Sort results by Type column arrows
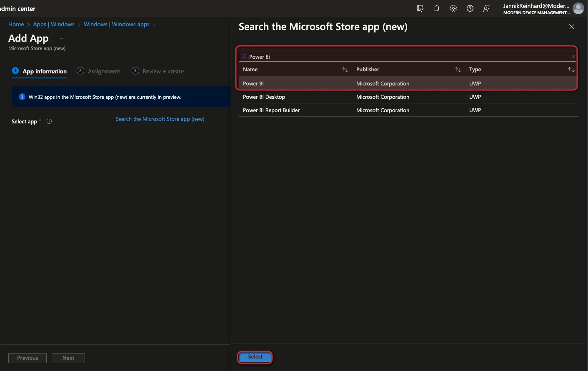 (x=571, y=70)
